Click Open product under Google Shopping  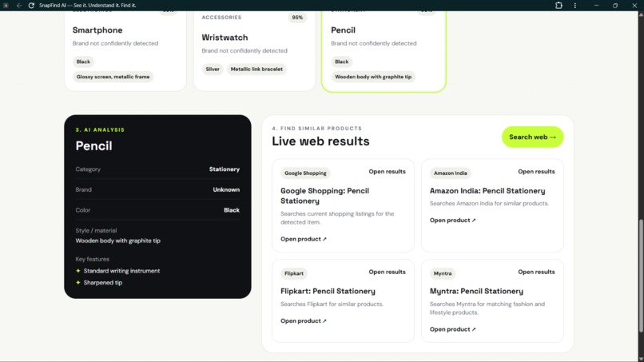(304, 239)
